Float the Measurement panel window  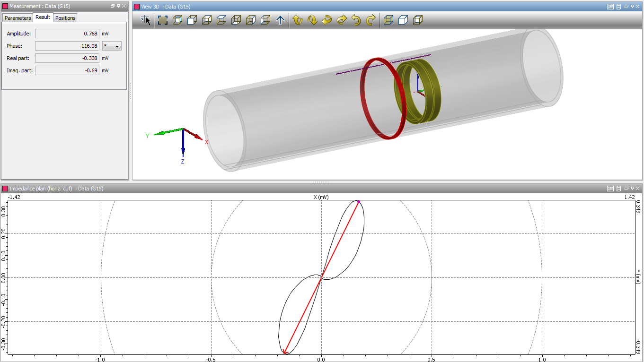coord(113,6)
